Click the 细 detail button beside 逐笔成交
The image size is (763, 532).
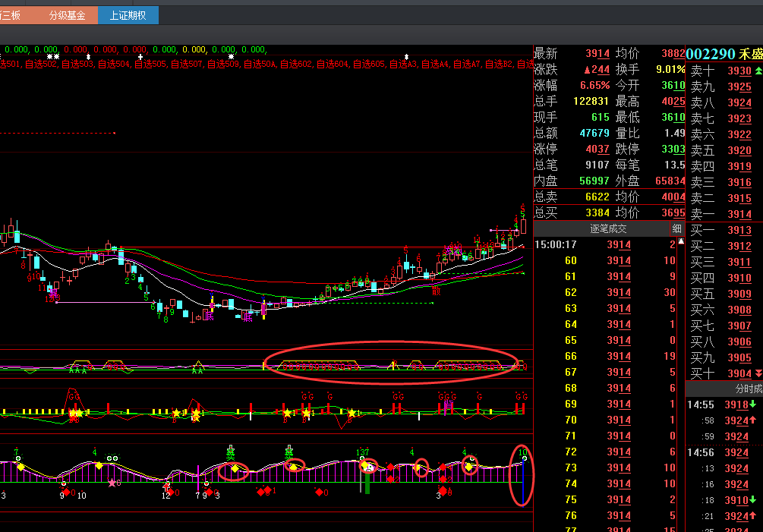[677, 228]
